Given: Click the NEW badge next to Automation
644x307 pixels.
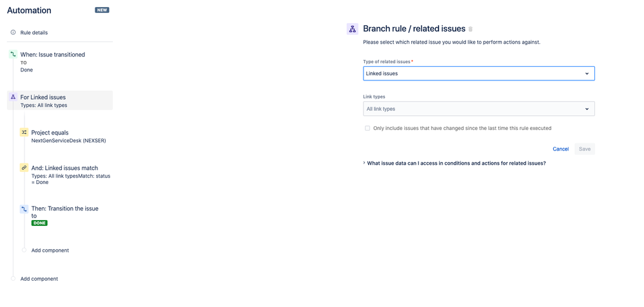Looking at the screenshot, I should [102, 10].
